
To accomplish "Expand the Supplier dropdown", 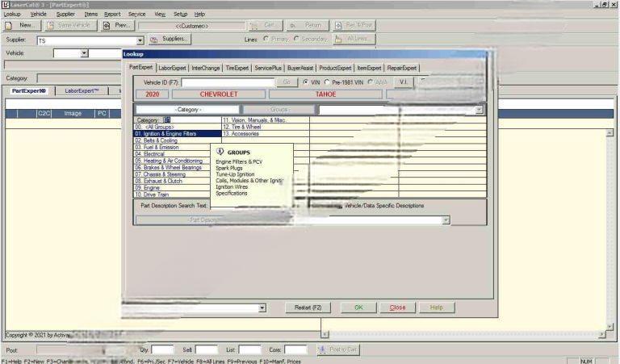I will (x=140, y=40).
